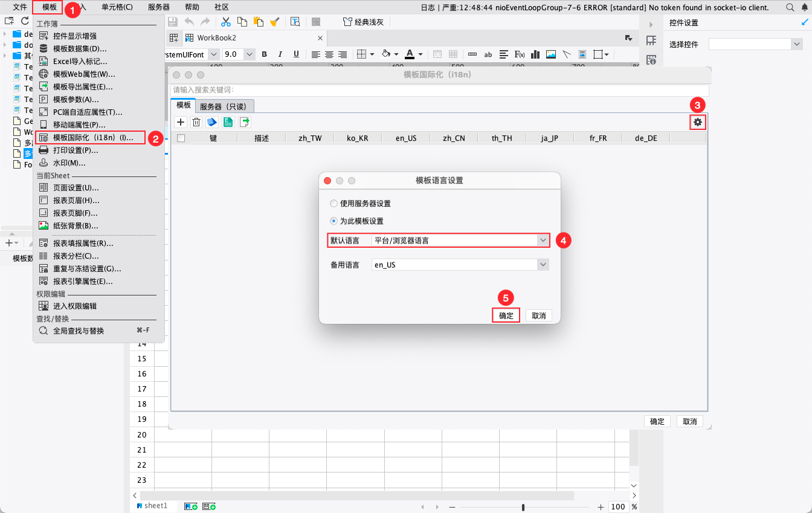Click the zoom slider handle in status bar
This screenshot has width=812, height=513.
pyautogui.click(x=523, y=507)
